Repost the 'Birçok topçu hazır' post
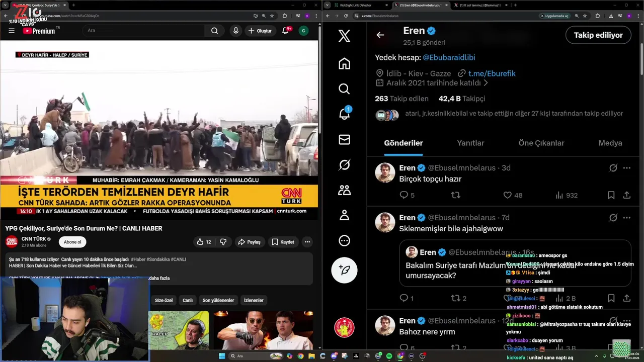 455,195
